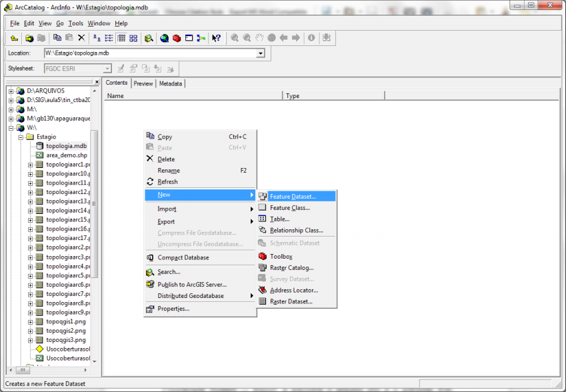Launch ArcMap from the toolbar globe icon

tap(164, 38)
